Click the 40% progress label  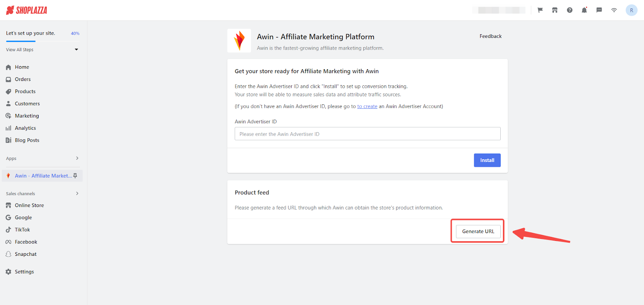(75, 33)
